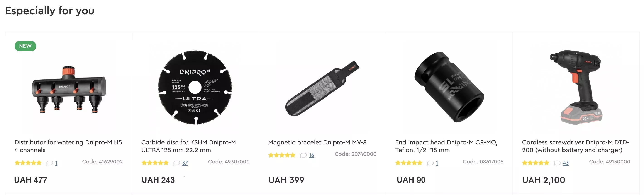The width and height of the screenshot is (644, 195).
Task: Click star rating of Carbide disc
Action: [155, 163]
